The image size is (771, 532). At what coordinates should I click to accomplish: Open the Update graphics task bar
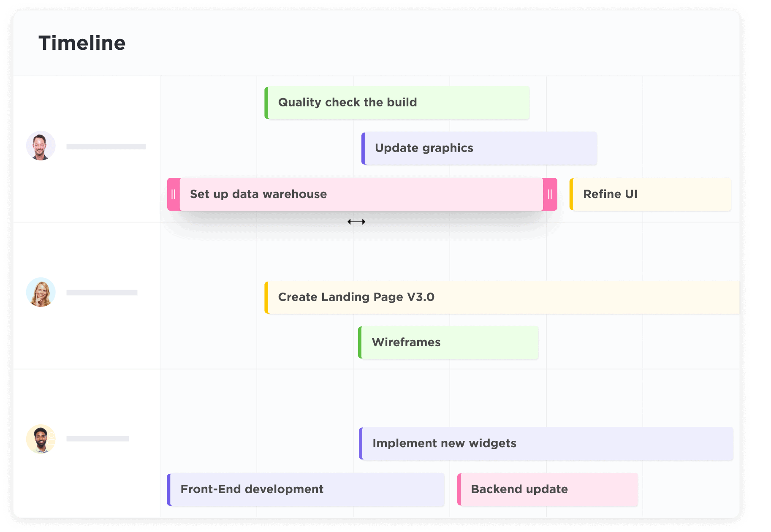pyautogui.click(x=479, y=148)
